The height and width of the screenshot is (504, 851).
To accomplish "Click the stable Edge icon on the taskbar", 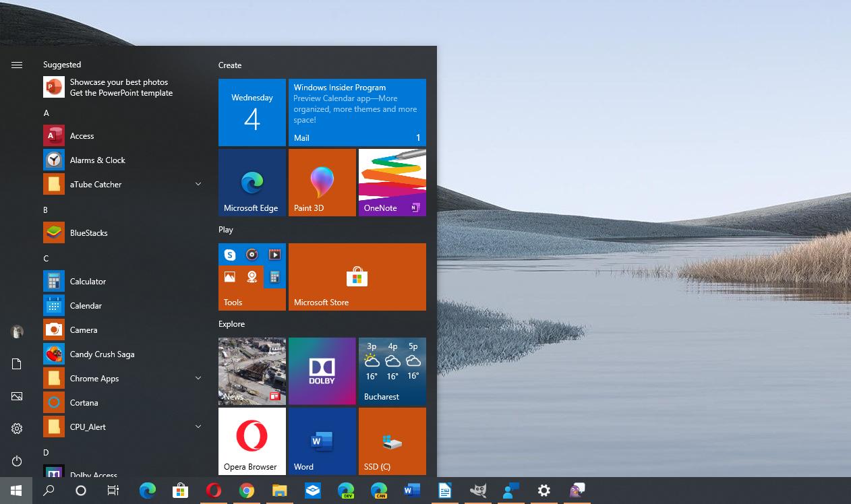I will [x=147, y=491].
